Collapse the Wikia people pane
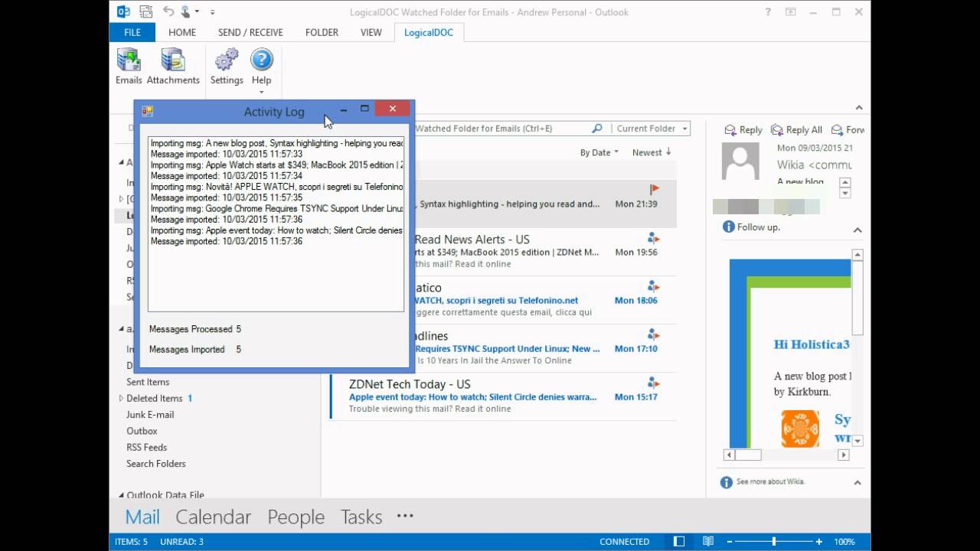Screen dimensions: 980x551 pyautogui.click(x=857, y=482)
